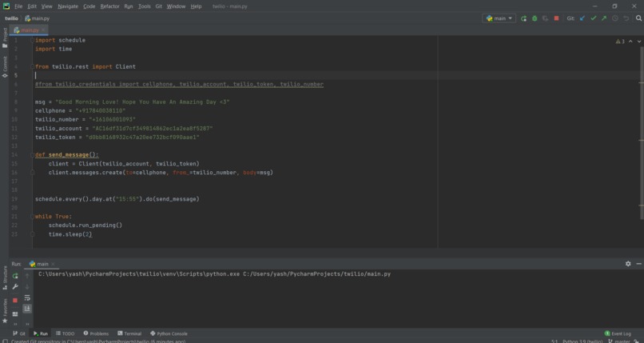Collapse the send_message function fold marker
This screenshot has height=343, width=644.
click(32, 155)
